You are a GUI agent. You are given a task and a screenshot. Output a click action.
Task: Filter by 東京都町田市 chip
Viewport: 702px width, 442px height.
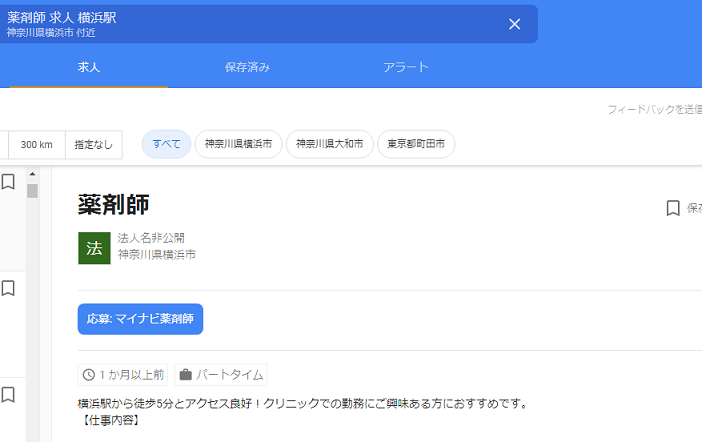coord(416,144)
